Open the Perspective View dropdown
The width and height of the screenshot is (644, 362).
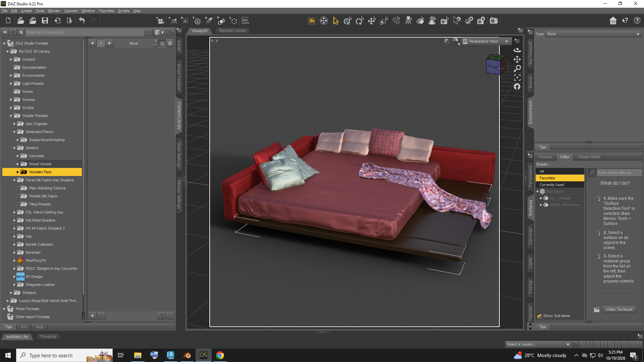click(486, 41)
